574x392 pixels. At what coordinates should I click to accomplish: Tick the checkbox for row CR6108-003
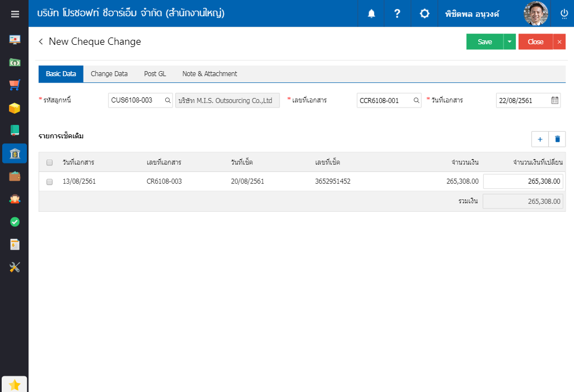pyautogui.click(x=49, y=181)
